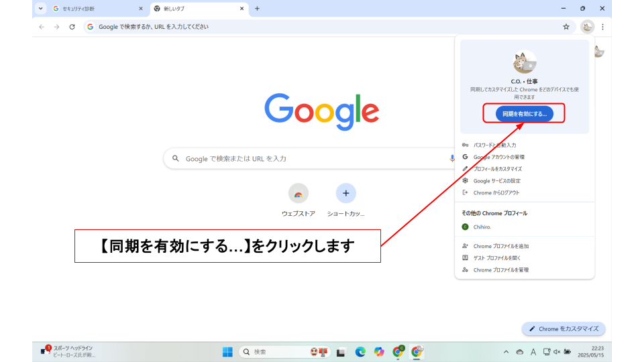644x362 pixels.
Task: Click the Google logo
Action: (x=322, y=112)
